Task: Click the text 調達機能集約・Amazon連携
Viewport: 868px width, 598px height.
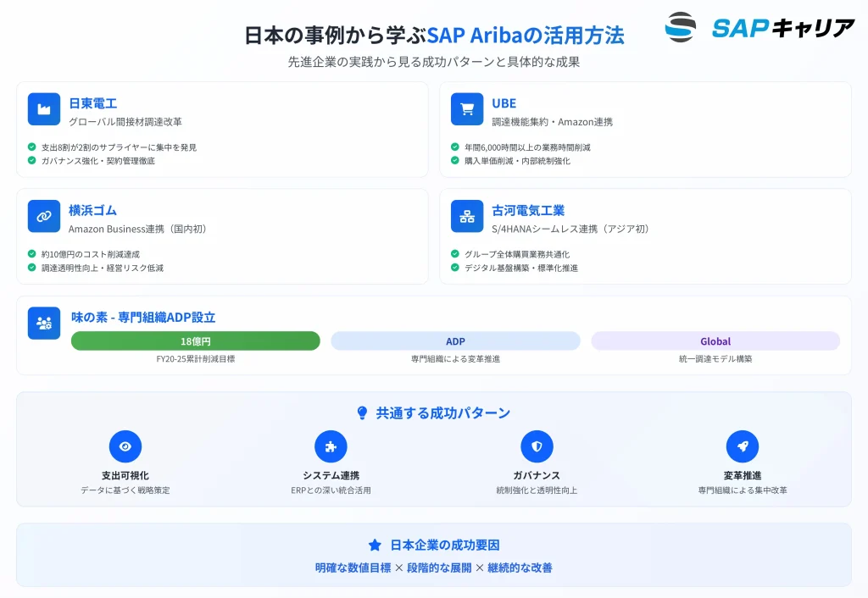Action: (552, 122)
